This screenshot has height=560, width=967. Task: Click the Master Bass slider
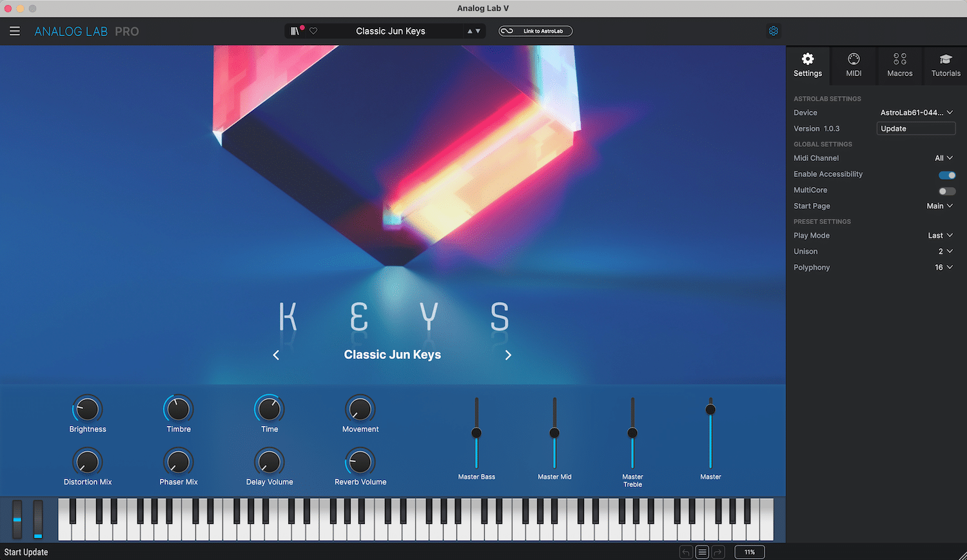[476, 432]
